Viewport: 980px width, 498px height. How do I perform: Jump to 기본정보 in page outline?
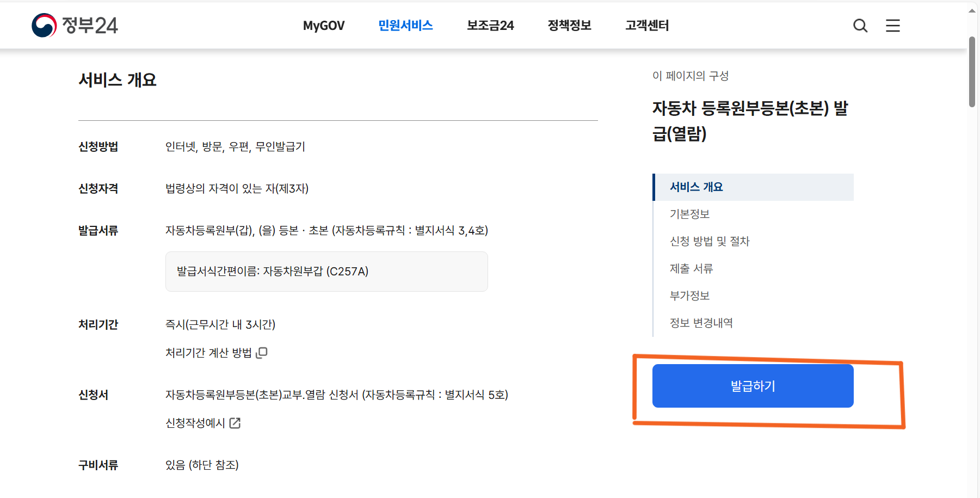pyautogui.click(x=689, y=214)
